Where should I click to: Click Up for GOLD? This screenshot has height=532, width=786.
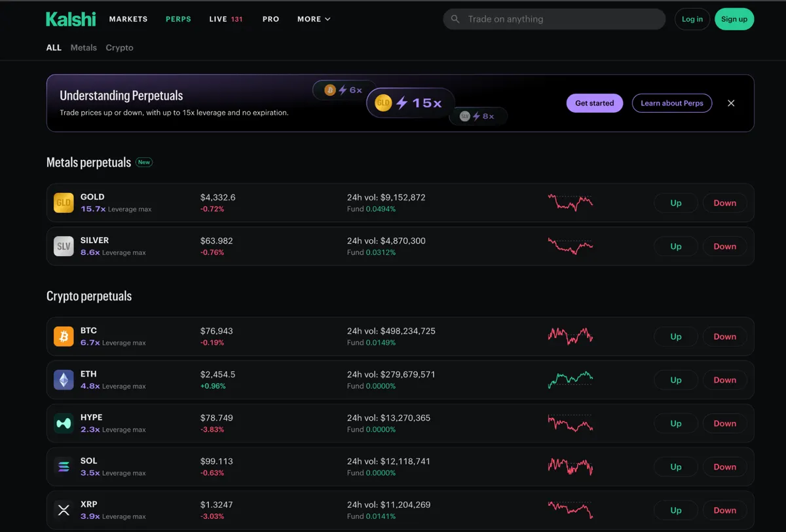676,203
